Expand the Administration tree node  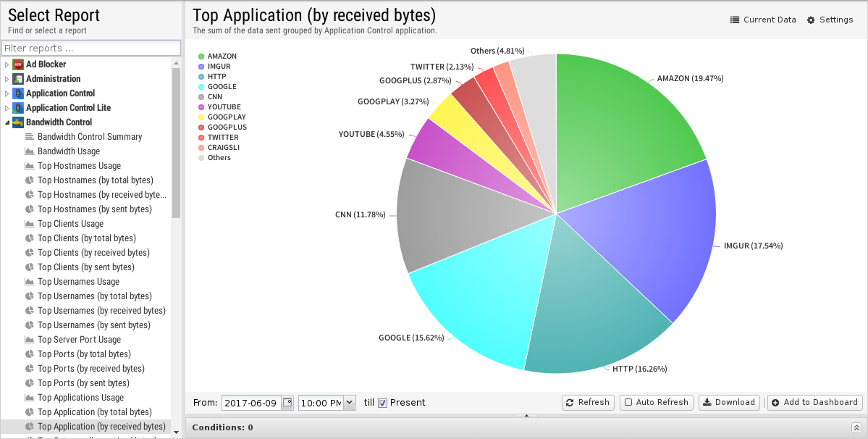tap(7, 79)
